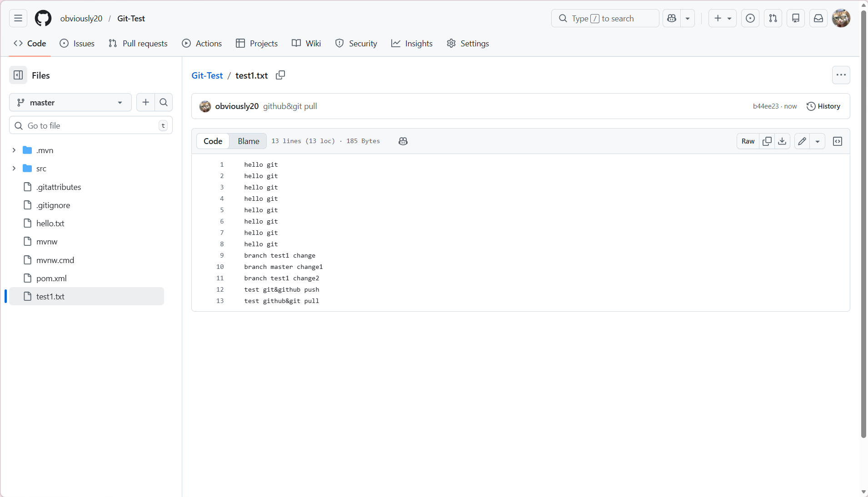The image size is (868, 497).
Task: Open the master branch dropdown
Action: [x=70, y=102]
